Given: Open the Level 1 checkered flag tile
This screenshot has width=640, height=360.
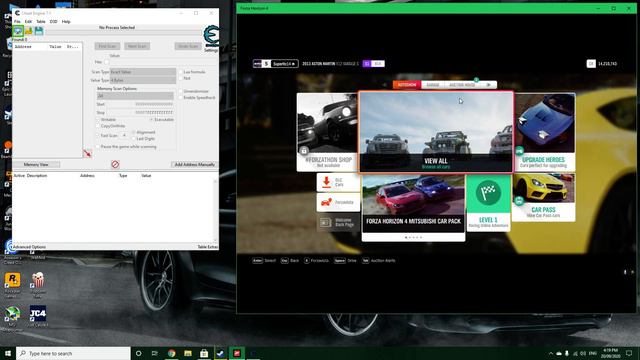Looking at the screenshot, I should coord(488,203).
